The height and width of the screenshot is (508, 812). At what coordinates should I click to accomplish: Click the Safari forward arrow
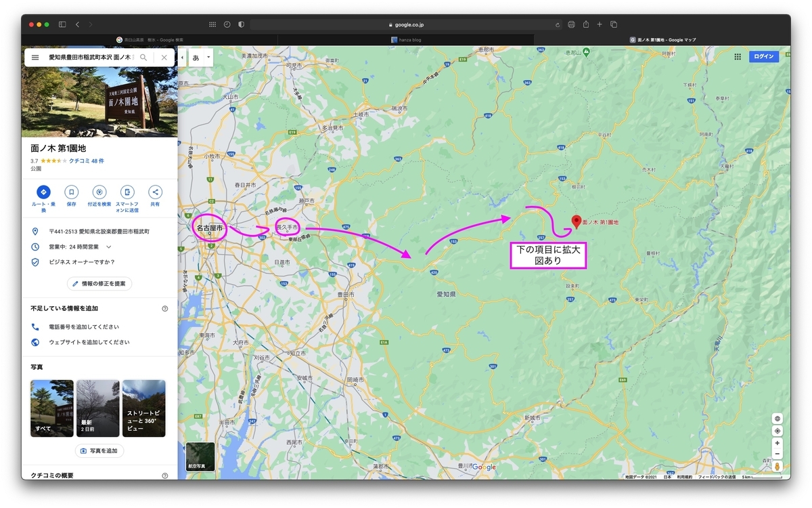click(x=91, y=24)
